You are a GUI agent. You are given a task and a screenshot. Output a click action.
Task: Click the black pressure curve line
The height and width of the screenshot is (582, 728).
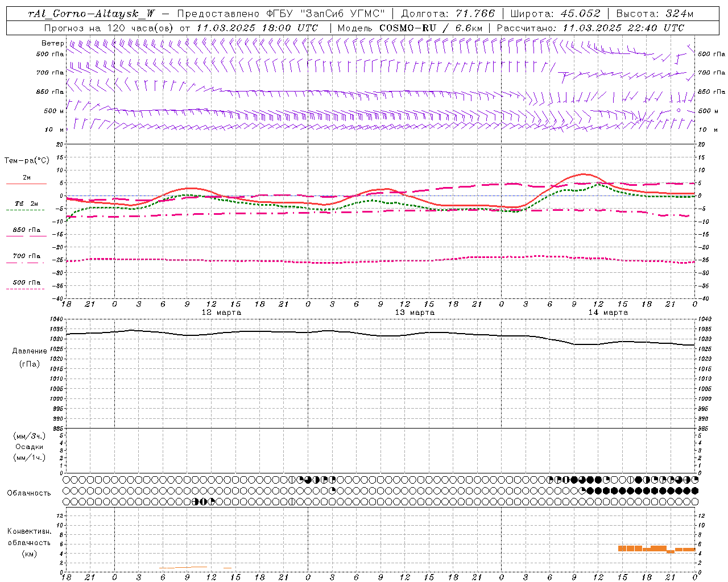381,335
